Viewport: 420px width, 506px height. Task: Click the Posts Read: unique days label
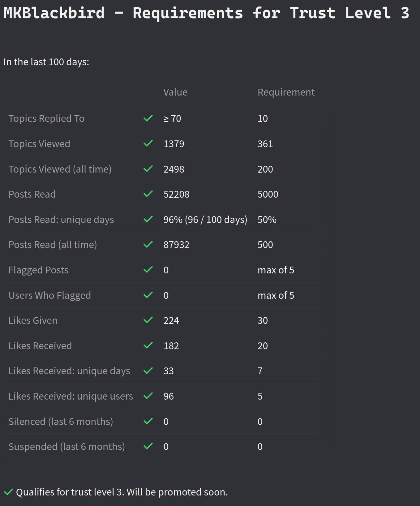(61, 220)
